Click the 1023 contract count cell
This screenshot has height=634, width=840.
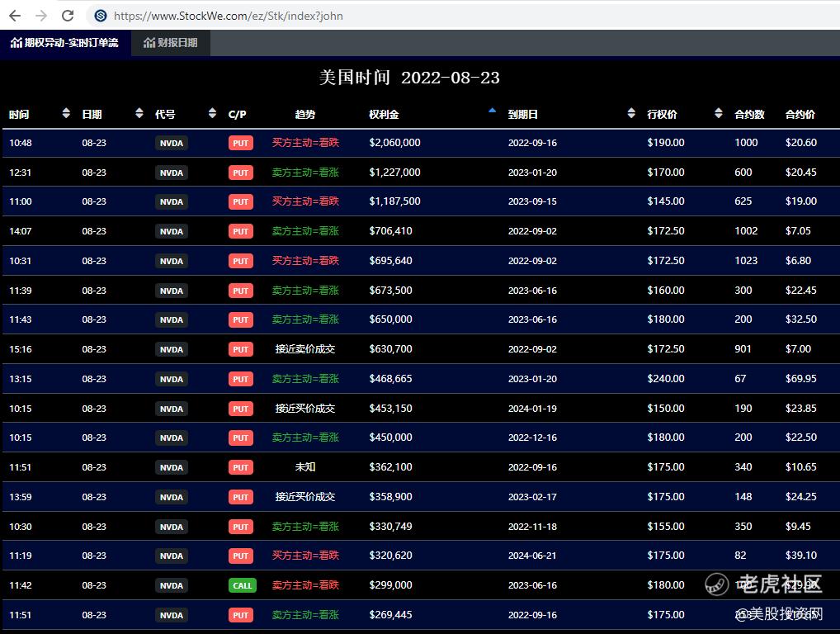click(746, 261)
